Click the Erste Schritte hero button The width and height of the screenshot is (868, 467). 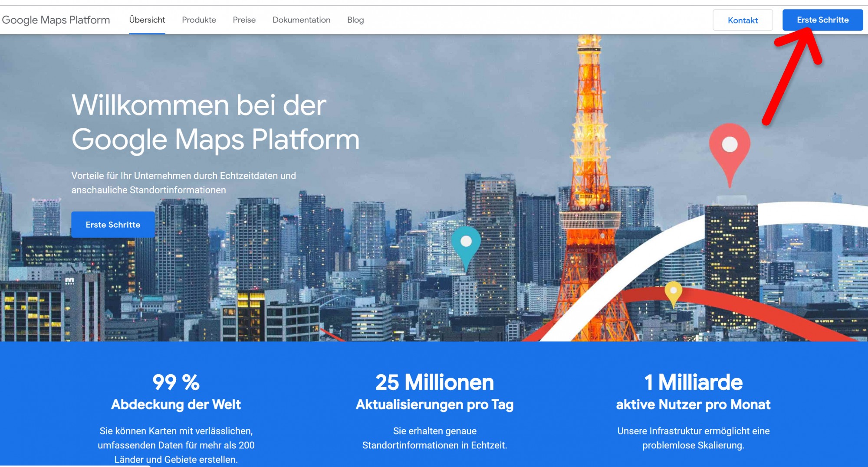(x=113, y=225)
